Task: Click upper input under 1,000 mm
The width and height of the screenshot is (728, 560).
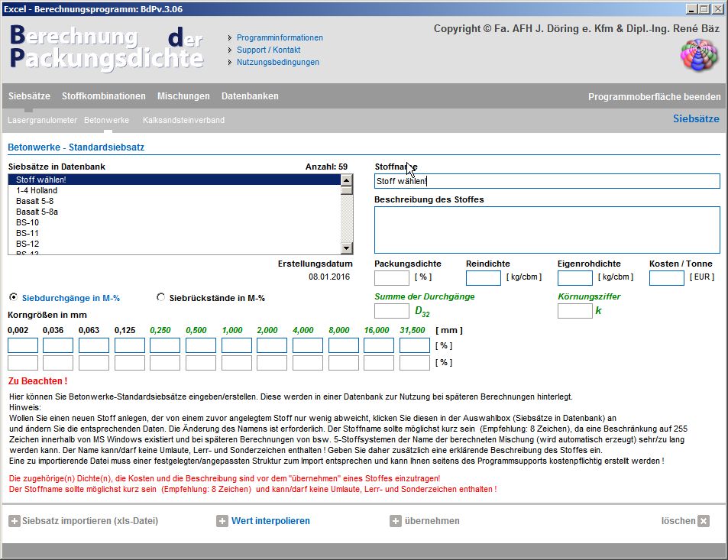Action: click(236, 345)
